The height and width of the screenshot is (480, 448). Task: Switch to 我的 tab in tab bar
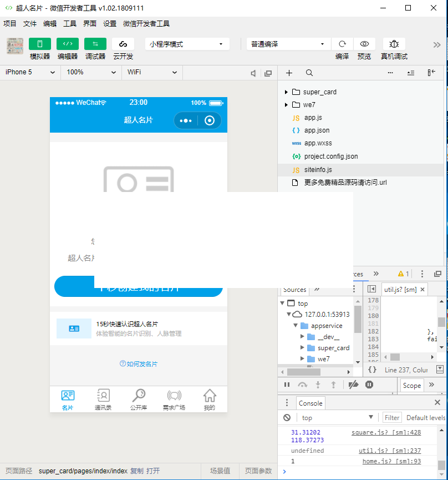pos(210,400)
